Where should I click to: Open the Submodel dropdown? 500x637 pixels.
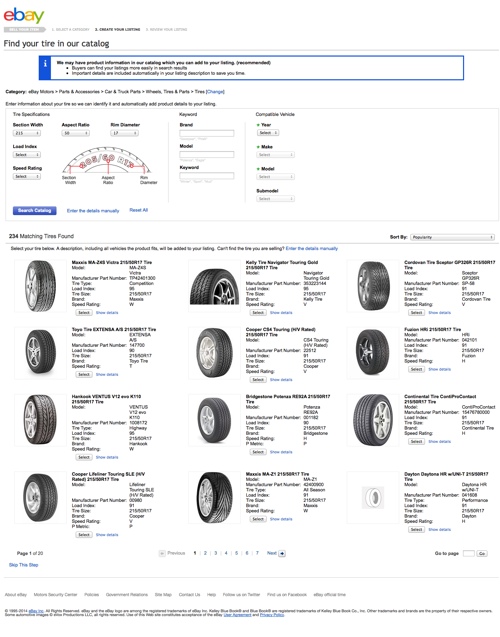coord(275,199)
